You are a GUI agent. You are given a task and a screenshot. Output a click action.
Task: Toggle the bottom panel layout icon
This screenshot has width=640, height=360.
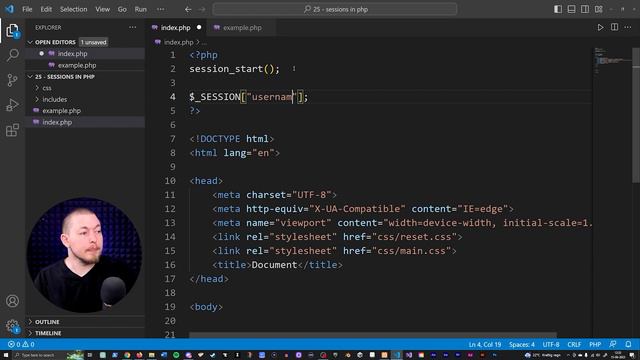571,9
